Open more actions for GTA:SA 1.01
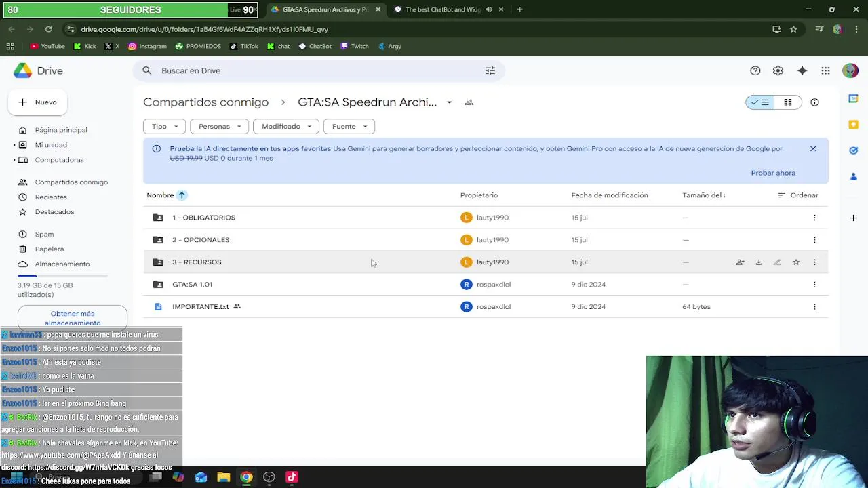 coord(814,285)
